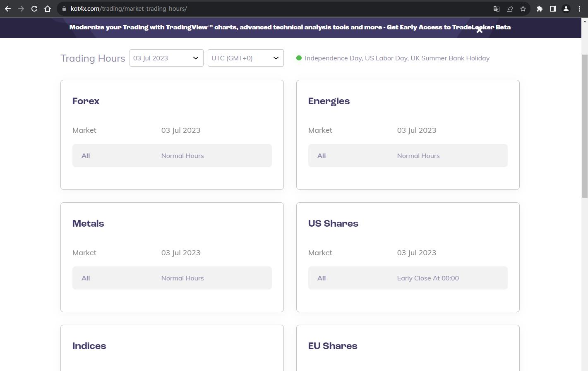This screenshot has width=588, height=371.
Task: Click All in the Forex row
Action: coord(86,156)
